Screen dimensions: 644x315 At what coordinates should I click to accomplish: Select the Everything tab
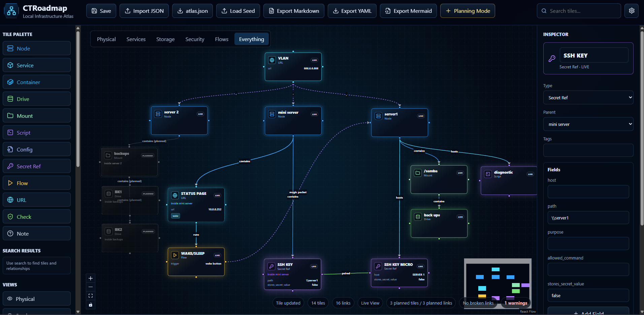(252, 39)
